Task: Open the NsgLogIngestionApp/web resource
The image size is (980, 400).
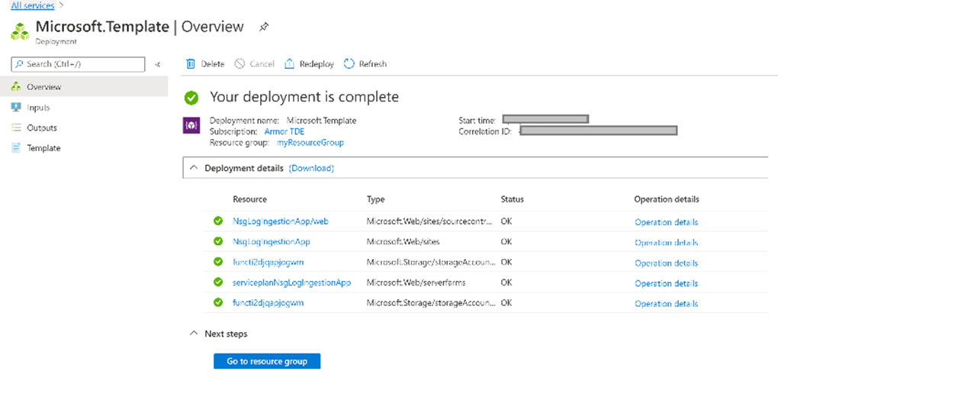Action: tap(280, 222)
